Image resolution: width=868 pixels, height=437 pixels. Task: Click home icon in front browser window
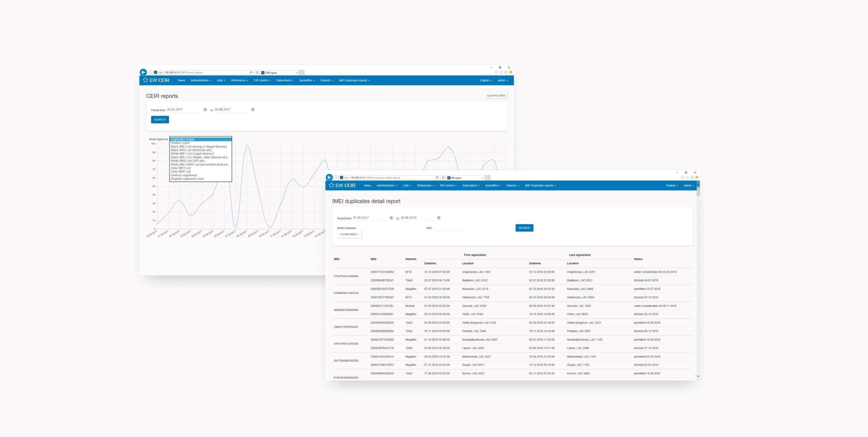(682, 177)
